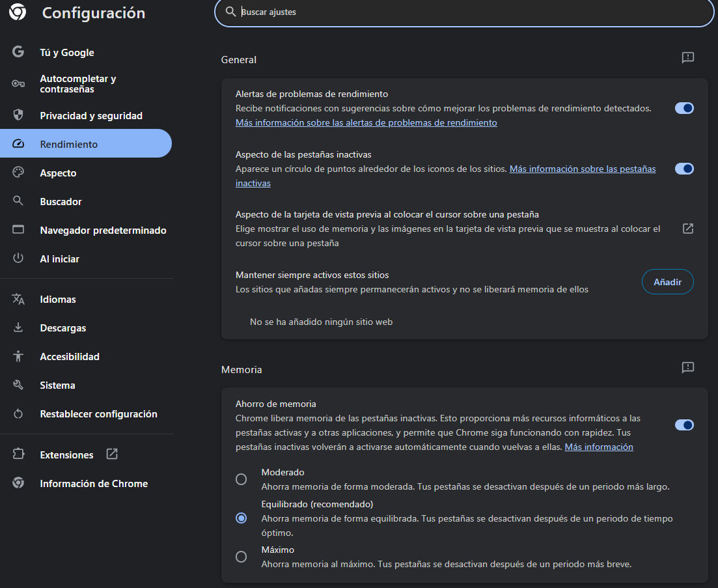Open the external link icon for tarjeta de vista previa
Image resolution: width=718 pixels, height=588 pixels.
[687, 229]
